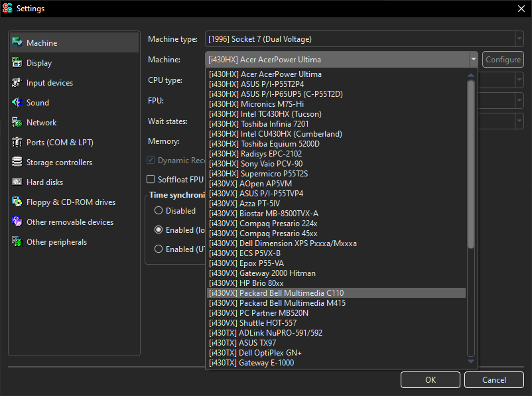Switch to the Input devices page

[74, 83]
